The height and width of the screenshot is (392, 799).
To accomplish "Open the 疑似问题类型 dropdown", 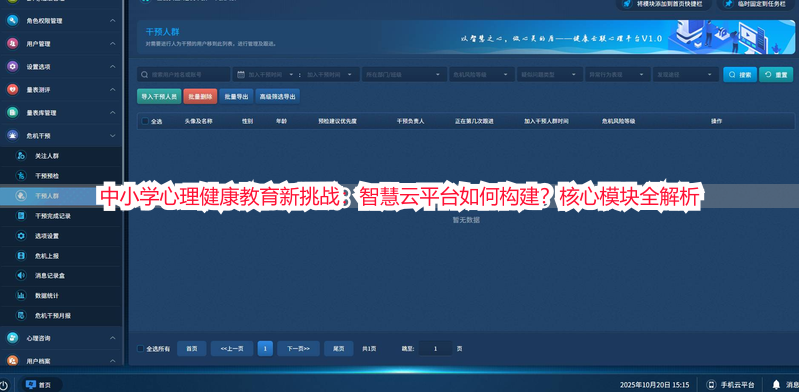I will tap(550, 74).
